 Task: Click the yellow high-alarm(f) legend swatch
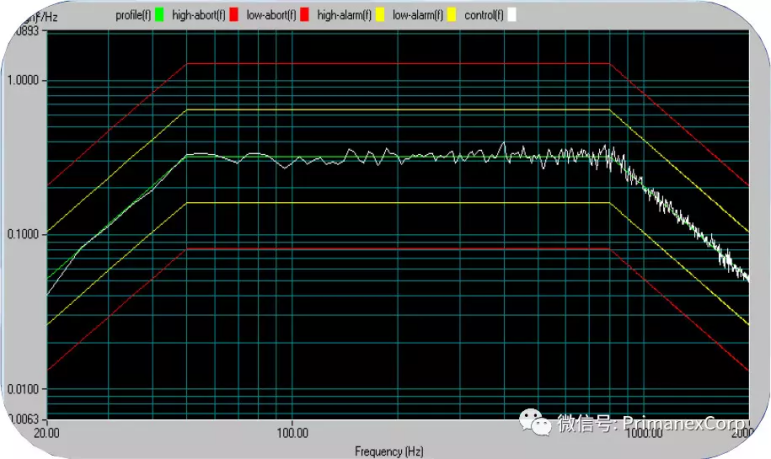click(x=381, y=15)
